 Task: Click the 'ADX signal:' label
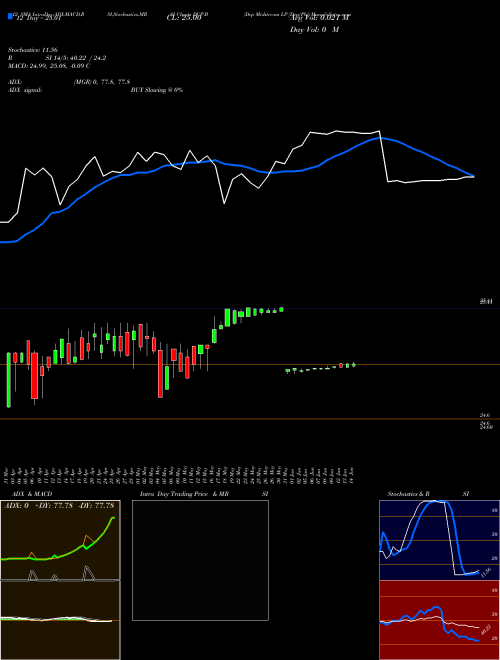click(25, 90)
